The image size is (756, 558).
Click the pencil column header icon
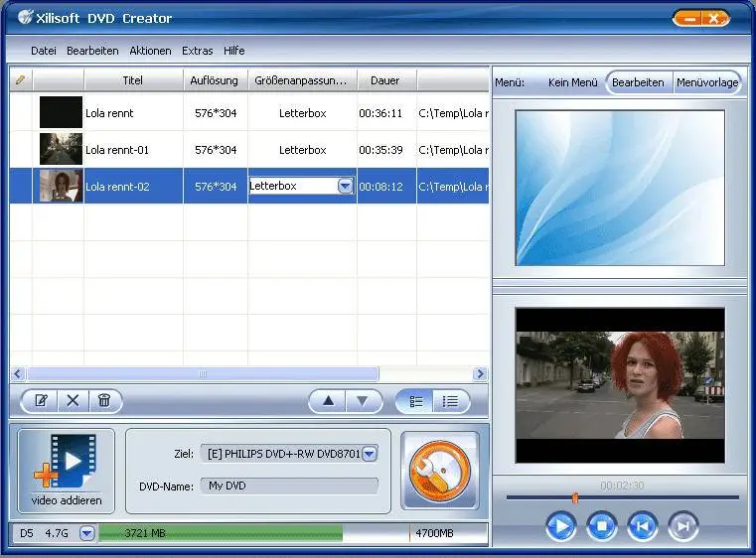click(x=20, y=80)
